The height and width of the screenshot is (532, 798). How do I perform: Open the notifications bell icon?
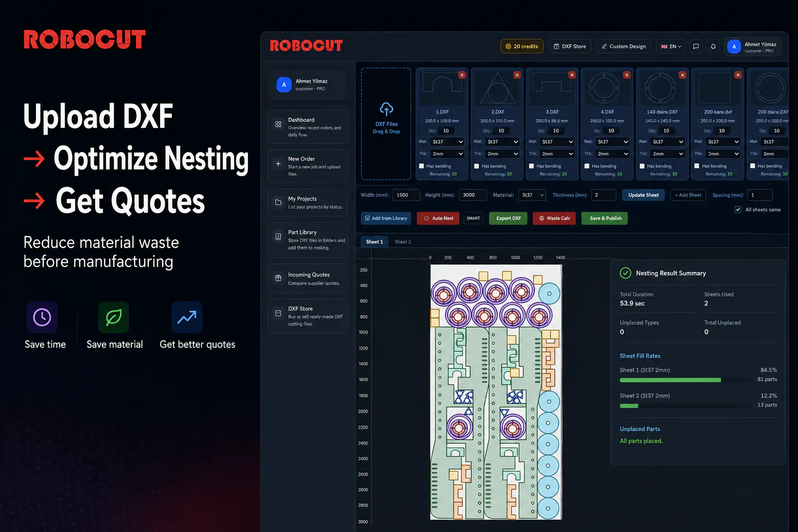(713, 46)
